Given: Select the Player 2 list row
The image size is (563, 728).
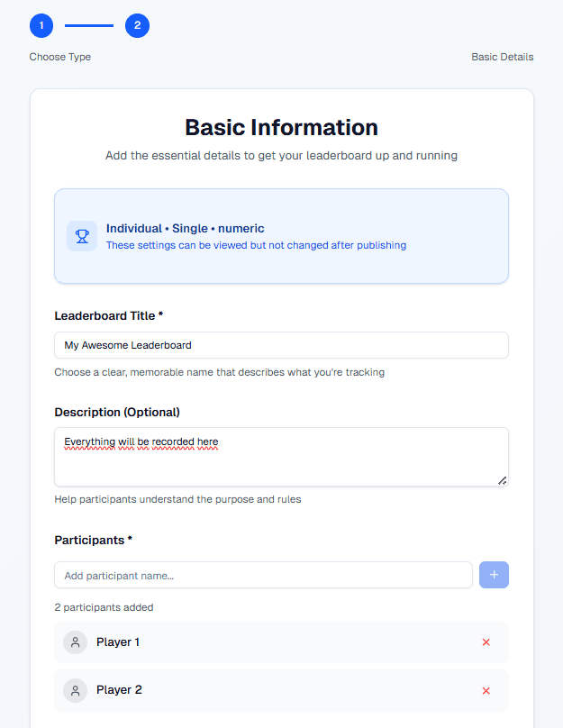Looking at the screenshot, I should pyautogui.click(x=270, y=689).
